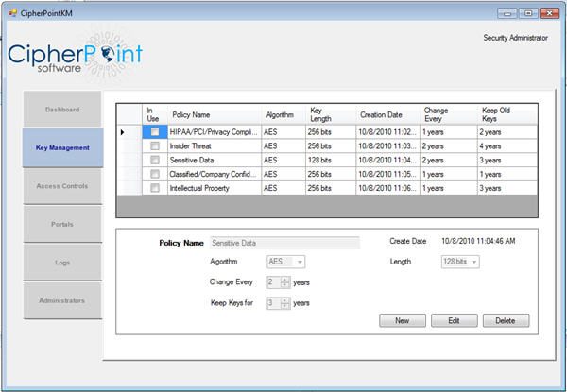
Task: Increase the Change Every years value
Action: (x=285, y=280)
